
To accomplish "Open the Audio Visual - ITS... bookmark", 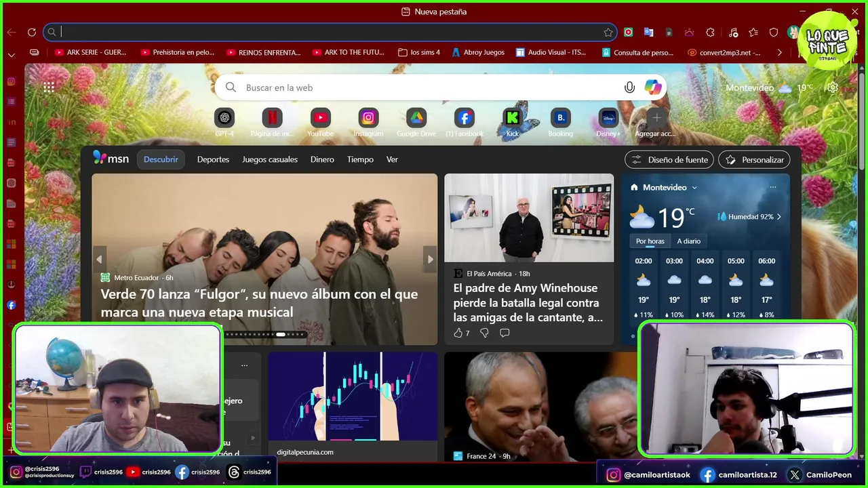I will (x=551, y=52).
